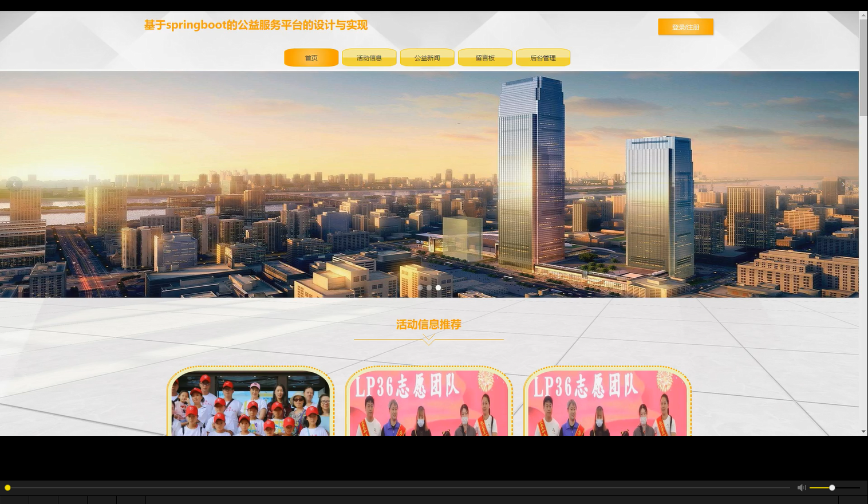868x504 pixels.
Task: Adjust the player volume slider
Action: pos(835,487)
